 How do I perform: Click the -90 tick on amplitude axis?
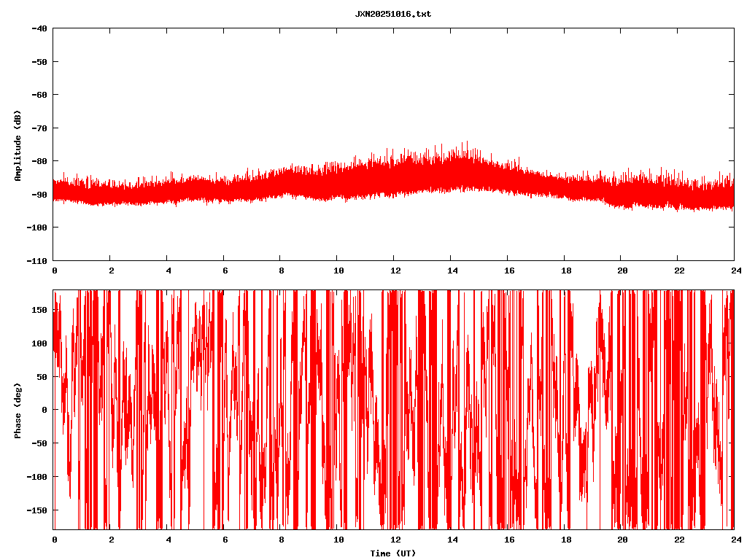pos(39,195)
